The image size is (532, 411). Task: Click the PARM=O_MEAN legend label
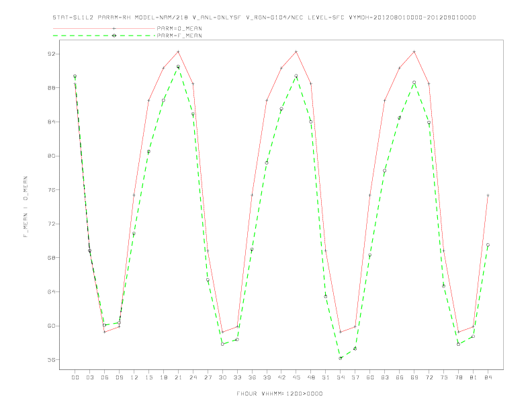click(x=179, y=28)
